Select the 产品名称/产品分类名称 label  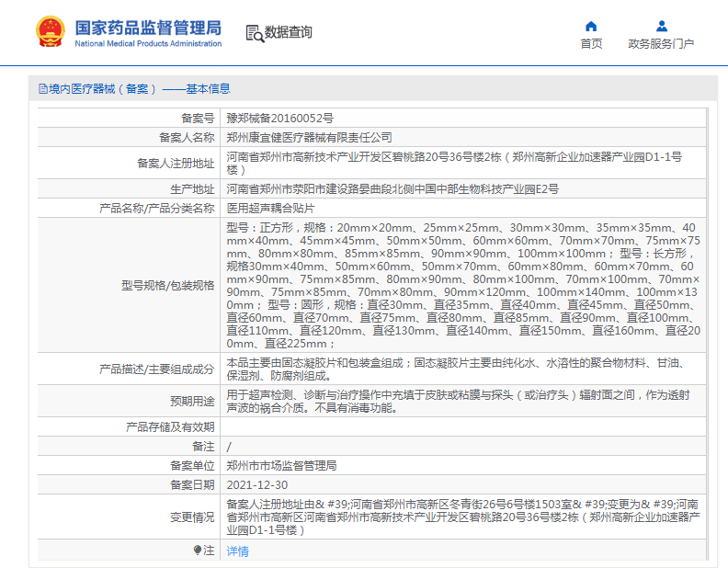tap(157, 209)
